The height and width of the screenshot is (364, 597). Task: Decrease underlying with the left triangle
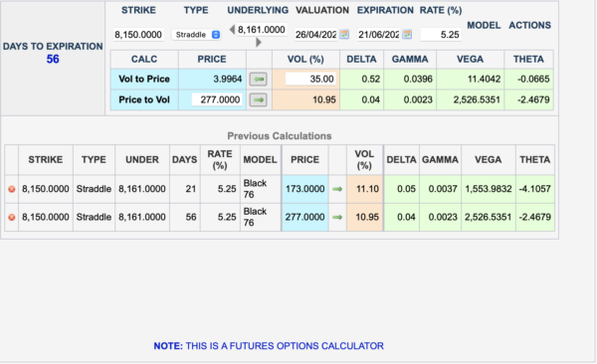click(232, 29)
